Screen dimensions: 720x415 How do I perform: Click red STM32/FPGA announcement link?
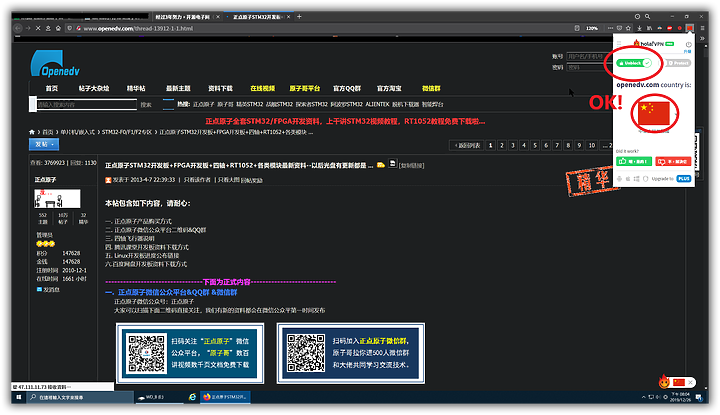pyautogui.click(x=345, y=121)
